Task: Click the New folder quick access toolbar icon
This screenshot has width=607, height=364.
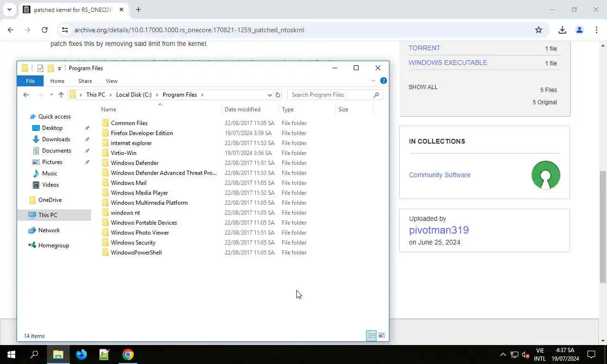Action: (x=51, y=68)
